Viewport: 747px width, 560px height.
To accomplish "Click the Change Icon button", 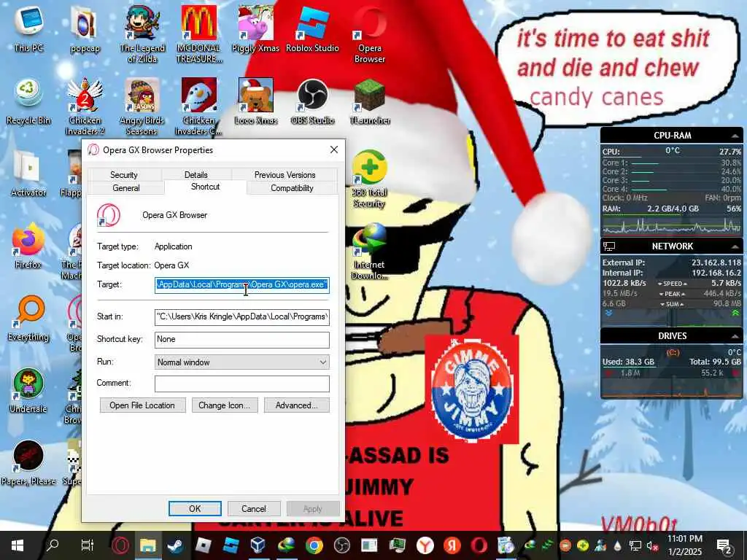I will (225, 405).
